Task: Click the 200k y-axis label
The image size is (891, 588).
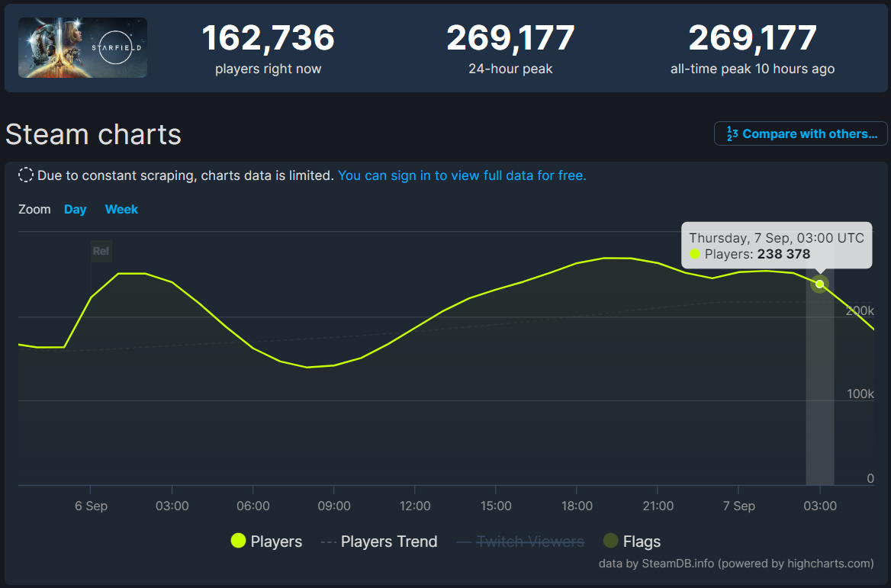Action: (x=860, y=310)
